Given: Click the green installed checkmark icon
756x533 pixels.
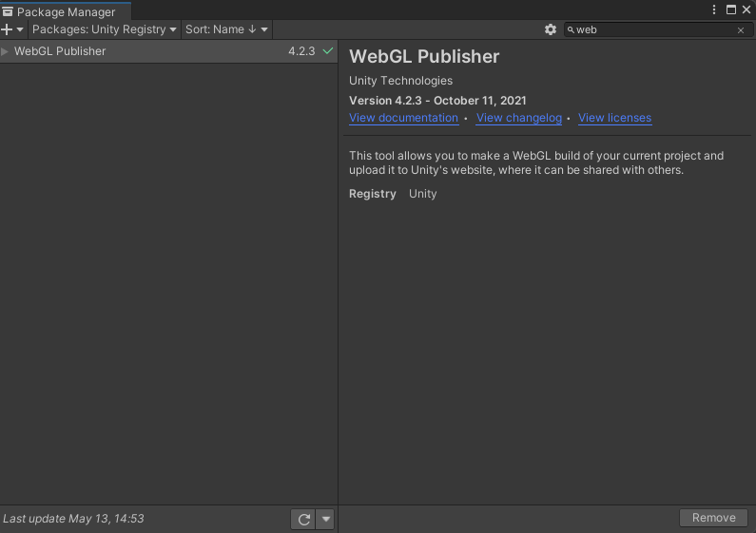Looking at the screenshot, I should [328, 50].
